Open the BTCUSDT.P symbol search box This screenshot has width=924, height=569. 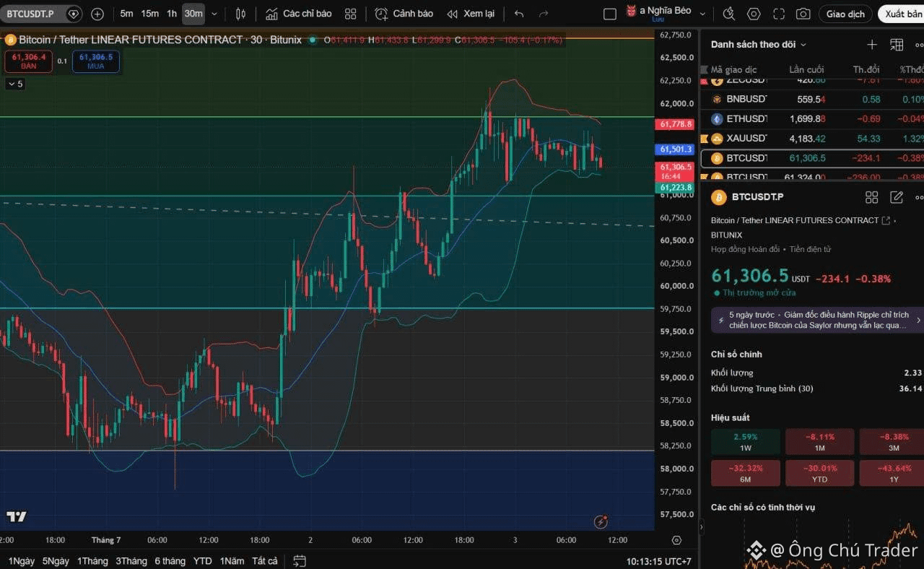pyautogui.click(x=43, y=14)
